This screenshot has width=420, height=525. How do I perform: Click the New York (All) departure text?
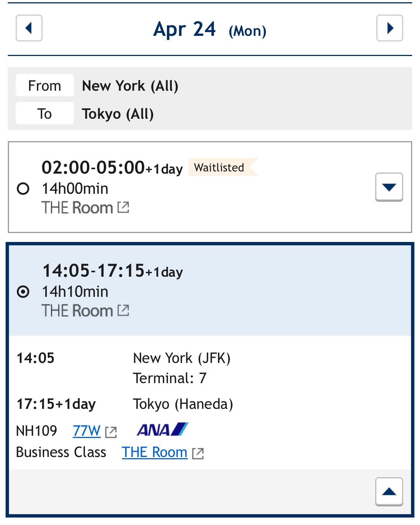[131, 85]
